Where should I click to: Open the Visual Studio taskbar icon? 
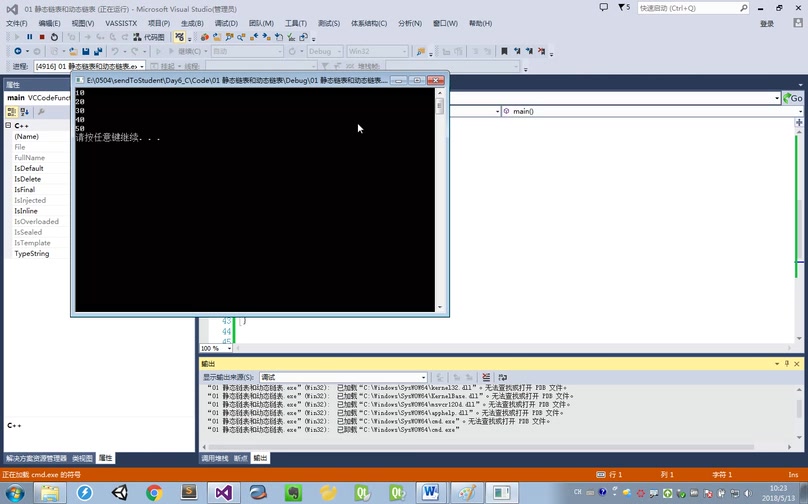coord(223,492)
